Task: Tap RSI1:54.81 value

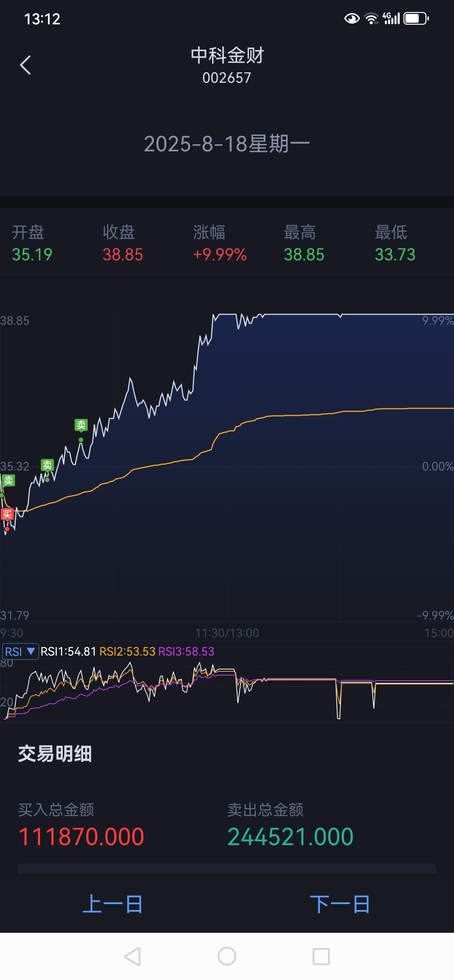Action: [68, 652]
